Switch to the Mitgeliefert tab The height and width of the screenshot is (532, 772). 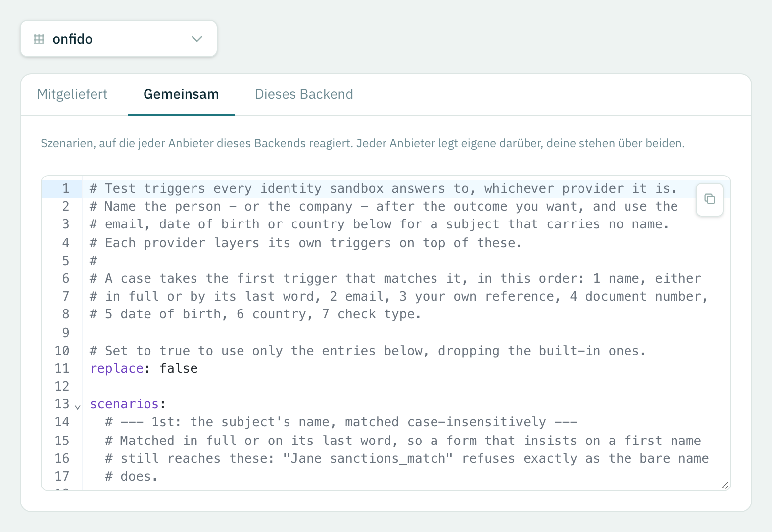tap(72, 94)
